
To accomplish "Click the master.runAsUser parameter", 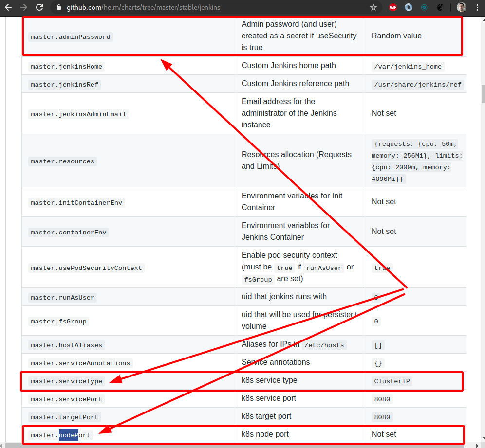I will (x=62, y=298).
